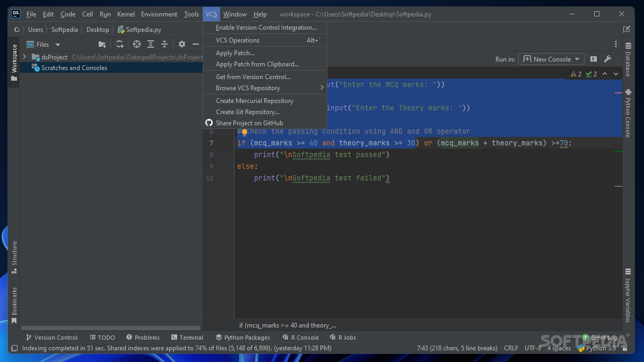The width and height of the screenshot is (644, 362).
Task: Click the warnings indicator showing 2
Action: coord(576,74)
